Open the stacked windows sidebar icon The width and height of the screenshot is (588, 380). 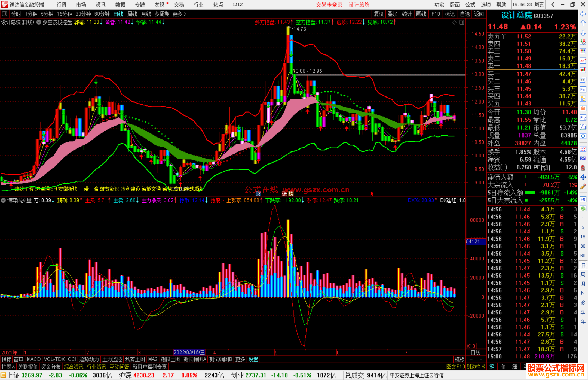pos(583,80)
